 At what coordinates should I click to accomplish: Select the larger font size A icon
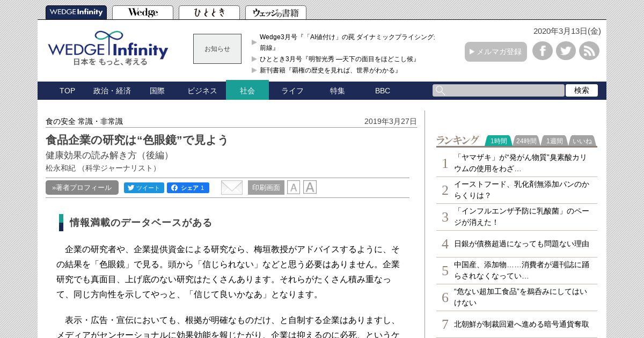310,187
